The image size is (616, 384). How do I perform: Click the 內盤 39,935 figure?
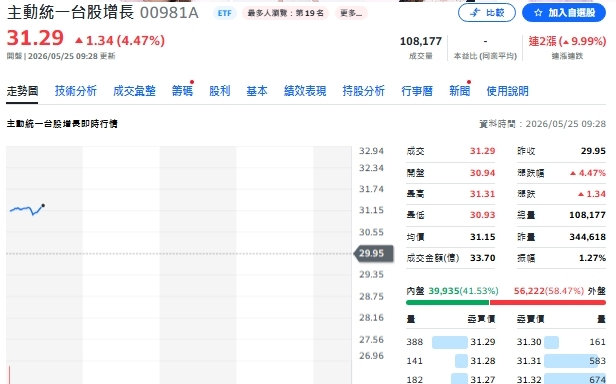(444, 291)
